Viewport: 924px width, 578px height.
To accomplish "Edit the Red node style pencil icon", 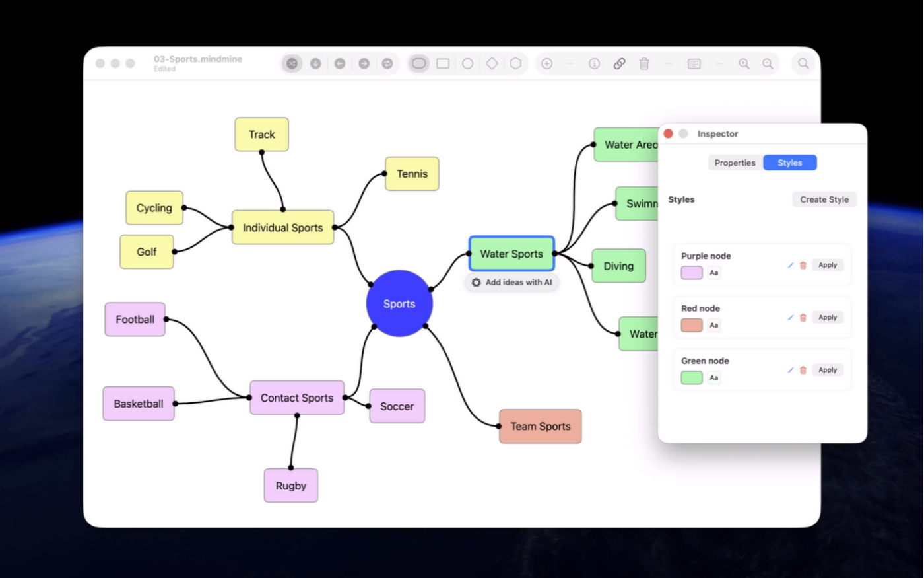I will [790, 318].
